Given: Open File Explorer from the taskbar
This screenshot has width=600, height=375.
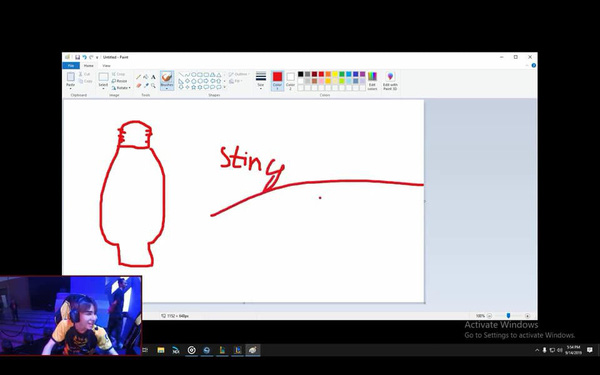Looking at the screenshot, I should 161,350.
